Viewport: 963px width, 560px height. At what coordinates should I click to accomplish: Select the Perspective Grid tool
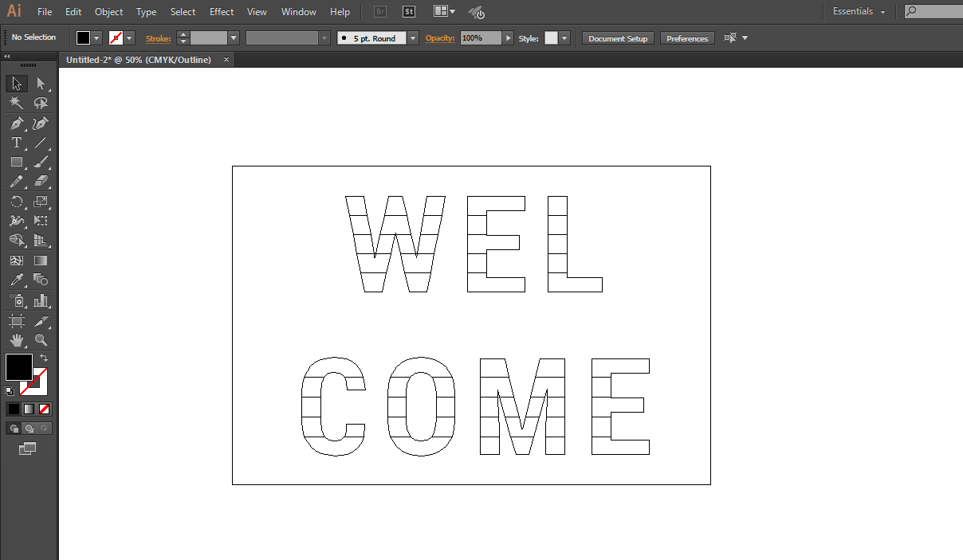pyautogui.click(x=41, y=240)
